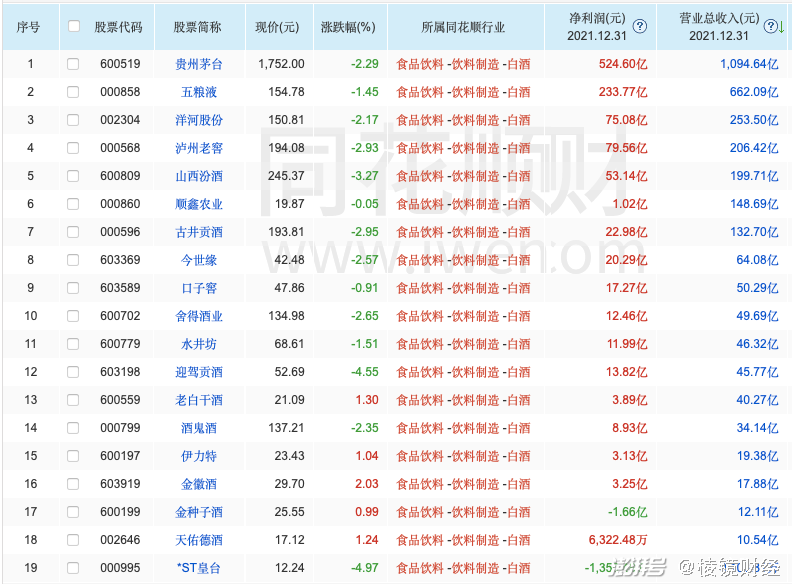Viewport: 792px width, 584px height.
Task: Open 伊力特 stock link
Action: [199, 456]
